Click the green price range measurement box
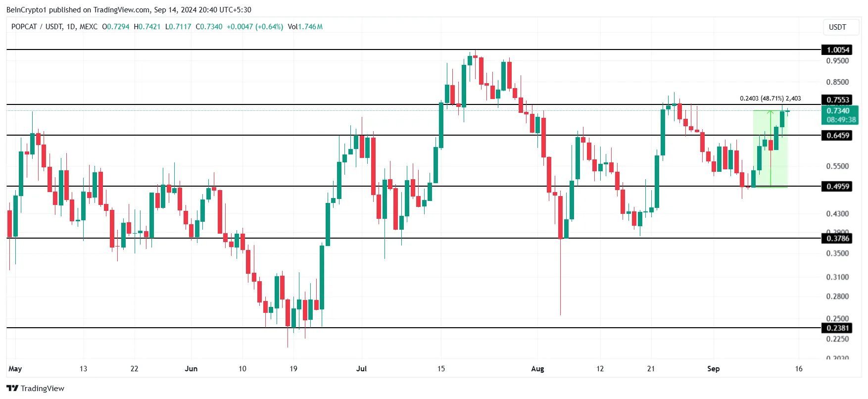 point(770,149)
